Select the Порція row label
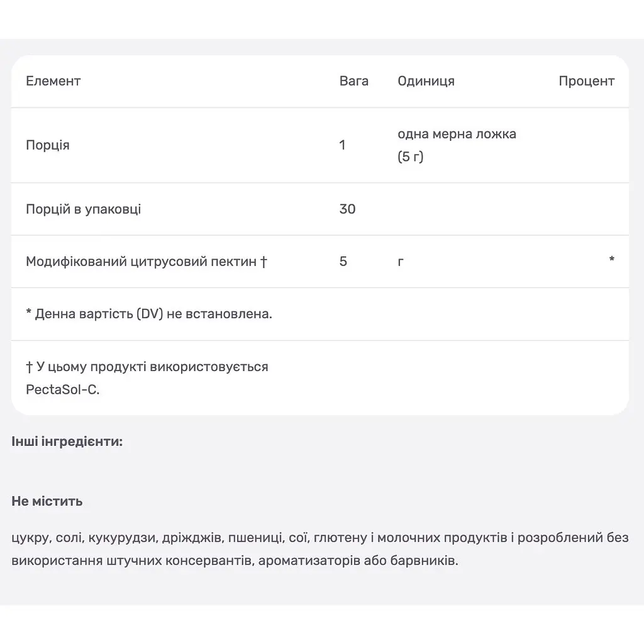The height and width of the screenshot is (644, 644). 48,145
